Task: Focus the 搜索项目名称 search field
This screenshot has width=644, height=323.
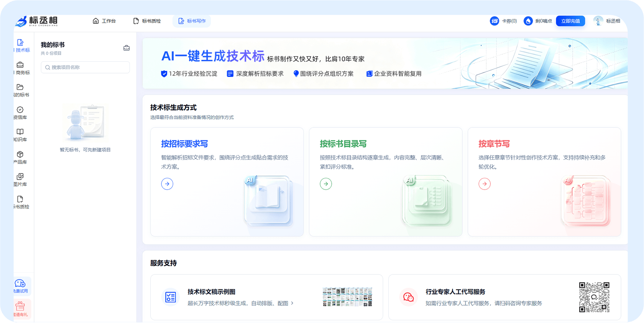Action: click(85, 67)
